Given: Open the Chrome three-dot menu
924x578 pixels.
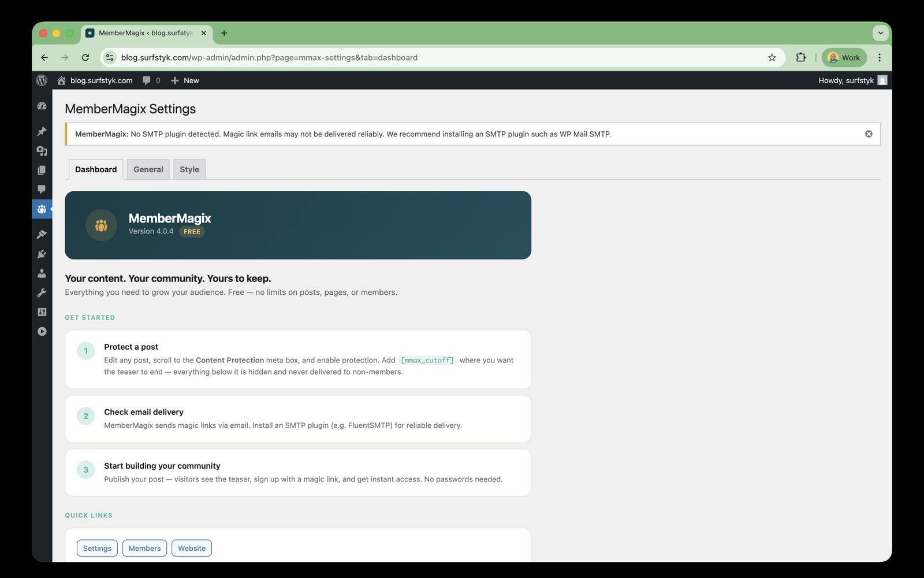Looking at the screenshot, I should 880,57.
